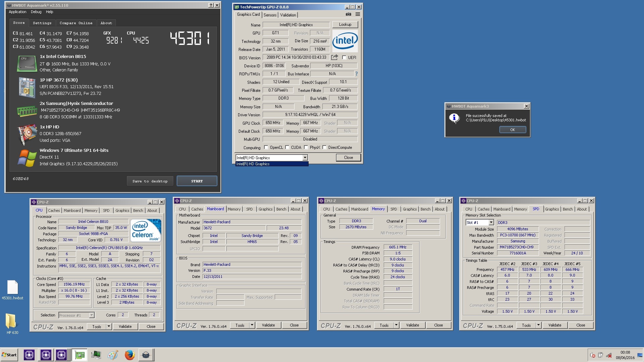Enable the DirectCompute checkbox
644x362 pixels.
pos(324,147)
